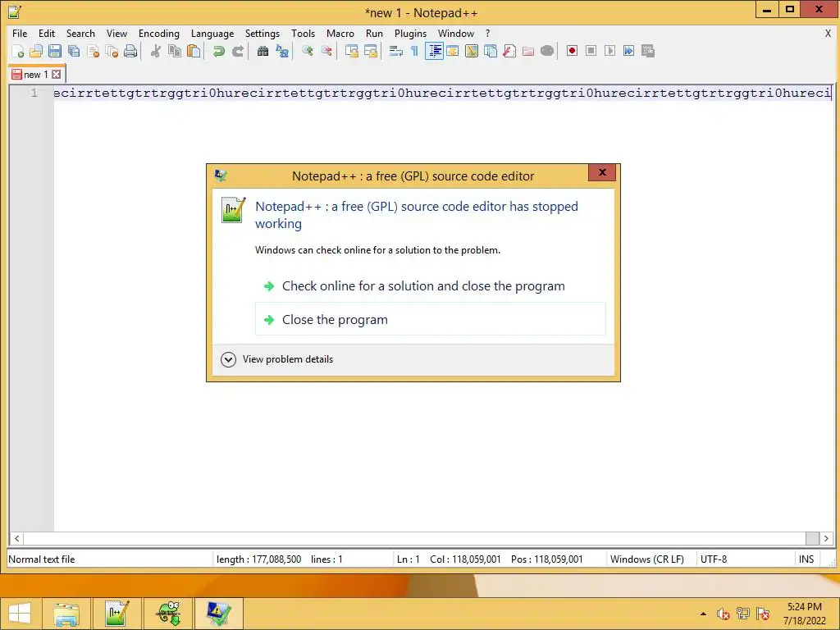The image size is (840, 630).
Task: Click the Stop Recording macro icon
Action: tap(591, 51)
